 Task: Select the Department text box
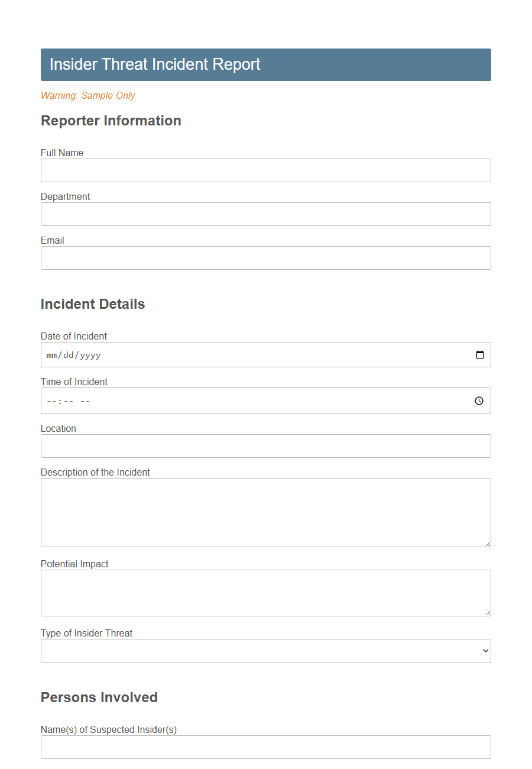click(266, 214)
